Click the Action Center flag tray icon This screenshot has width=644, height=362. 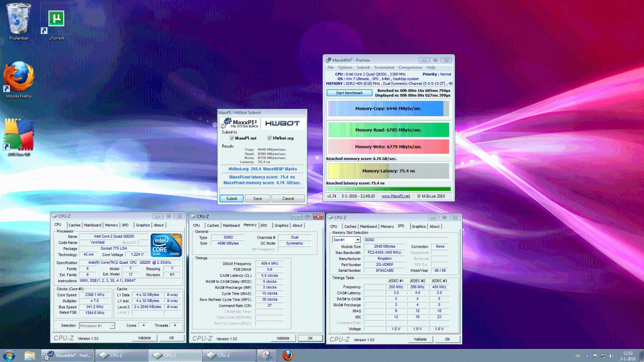[x=595, y=356]
